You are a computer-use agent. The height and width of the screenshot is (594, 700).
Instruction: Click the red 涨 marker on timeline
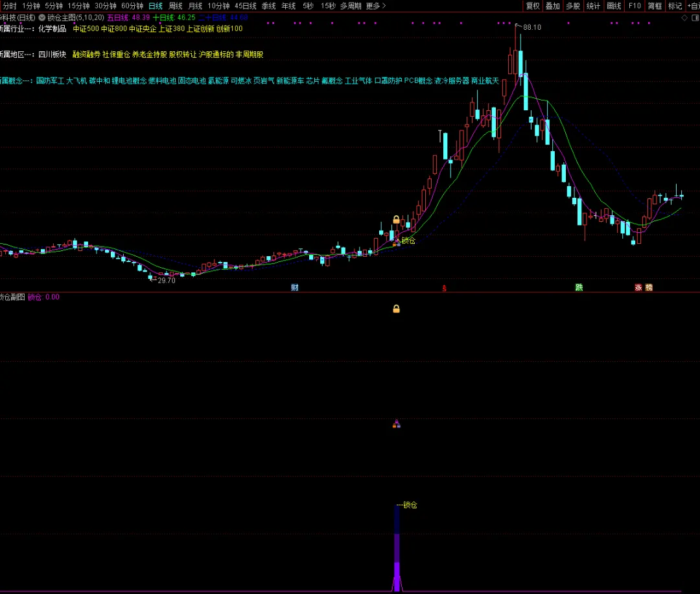[x=638, y=288]
